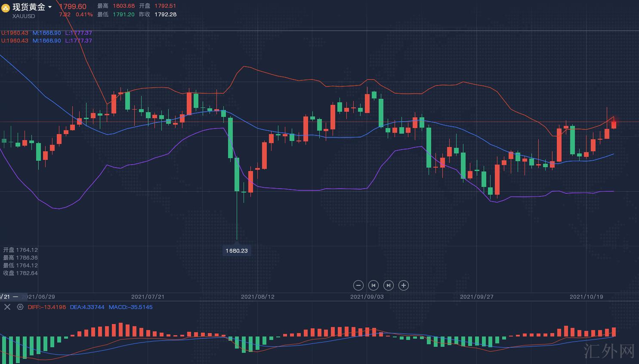Select the 2021/07/21 date axis marker

click(x=148, y=297)
